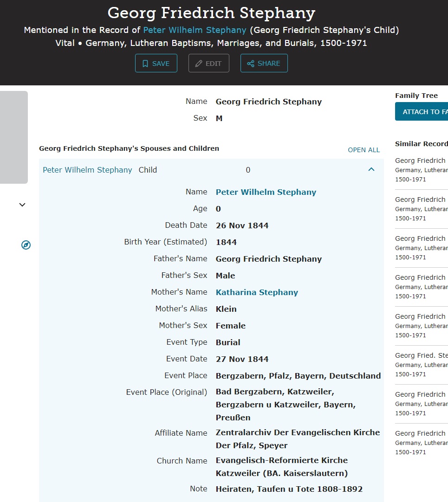
Task: Open Peter Wilhelm Stephany name field link
Action: (266, 192)
